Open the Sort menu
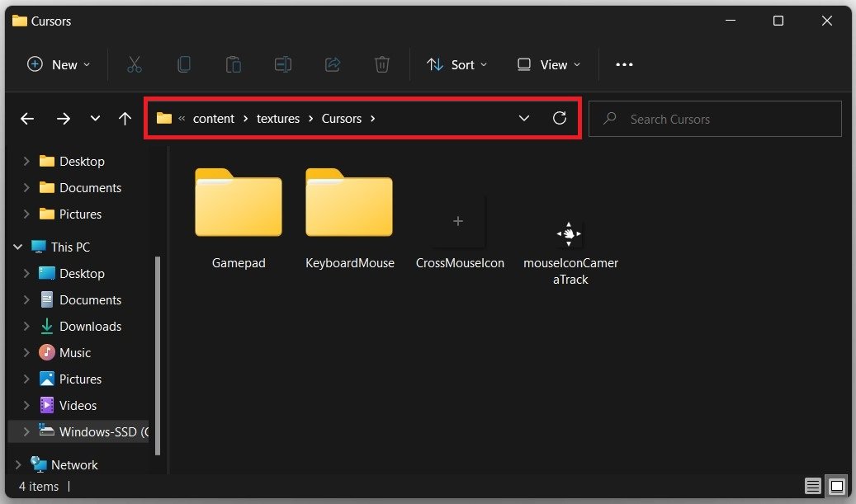Image resolution: width=856 pixels, height=504 pixels. [456, 64]
